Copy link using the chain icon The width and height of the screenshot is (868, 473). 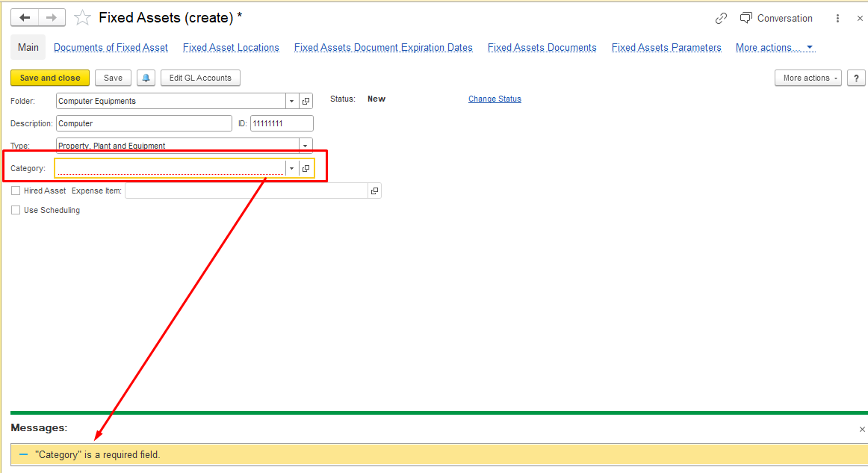click(x=721, y=19)
